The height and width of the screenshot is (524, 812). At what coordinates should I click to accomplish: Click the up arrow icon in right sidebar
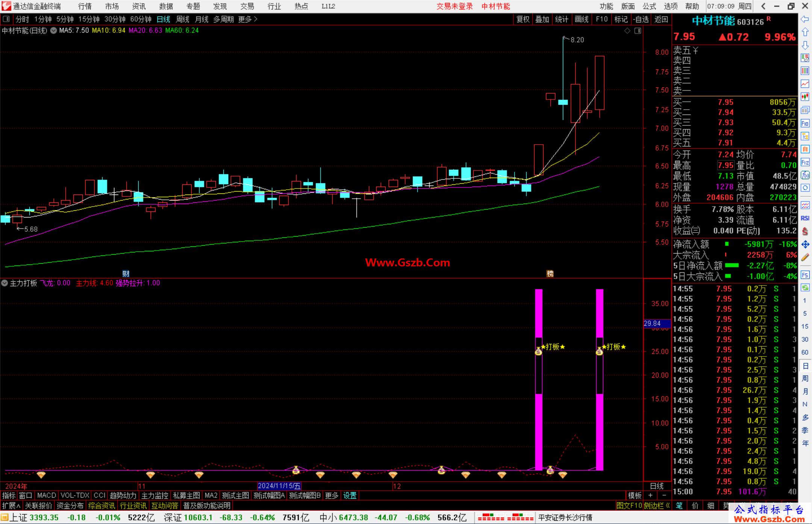pyautogui.click(x=805, y=32)
